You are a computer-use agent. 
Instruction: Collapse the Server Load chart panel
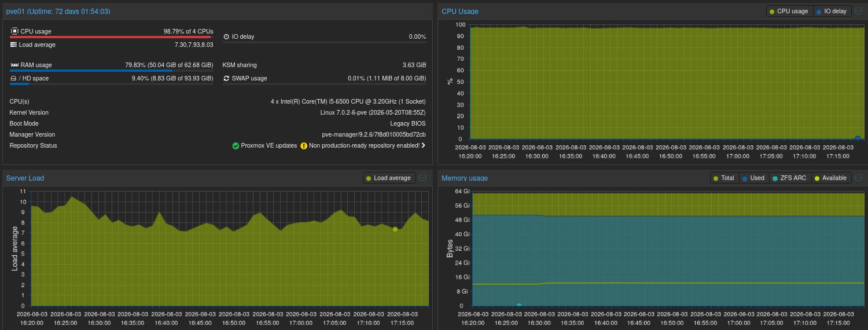(422, 178)
